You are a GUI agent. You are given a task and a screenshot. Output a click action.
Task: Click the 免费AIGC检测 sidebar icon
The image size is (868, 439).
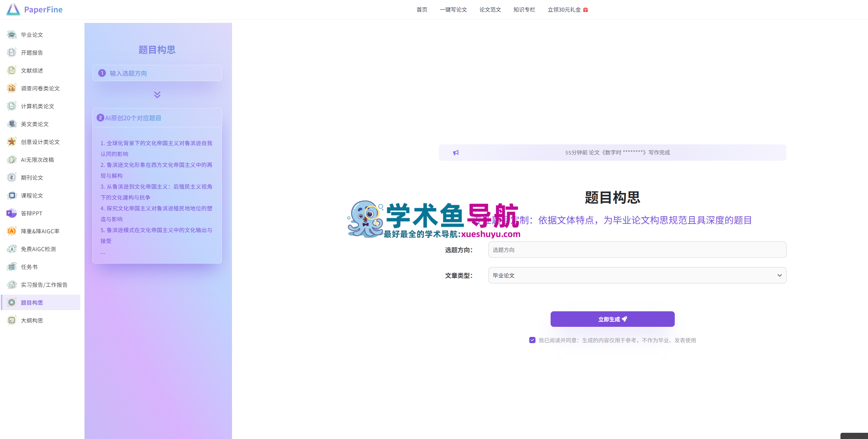click(12, 249)
